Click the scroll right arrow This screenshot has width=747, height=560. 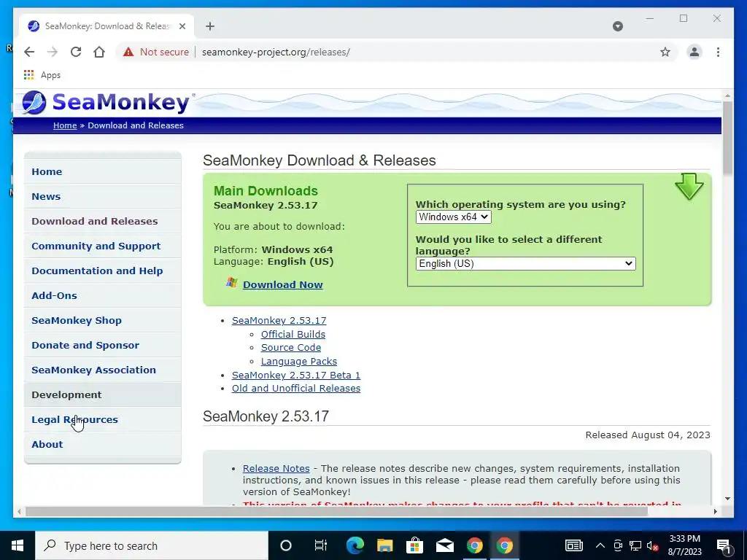pyautogui.click(x=715, y=511)
